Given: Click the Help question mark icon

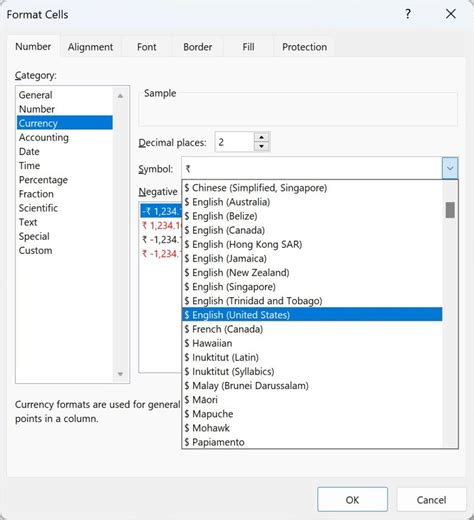Looking at the screenshot, I should (x=408, y=14).
